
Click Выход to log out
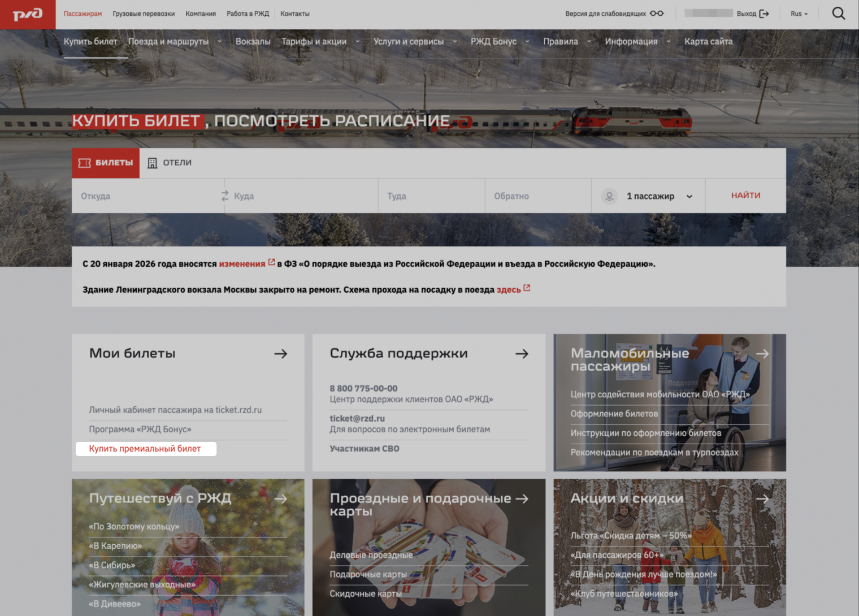[746, 14]
